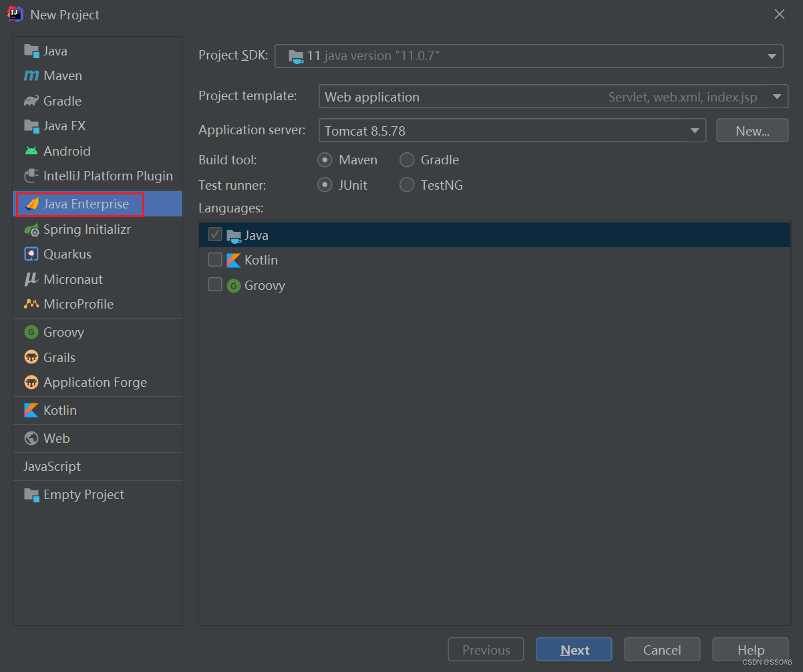Click the Application Forge icon

[31, 382]
